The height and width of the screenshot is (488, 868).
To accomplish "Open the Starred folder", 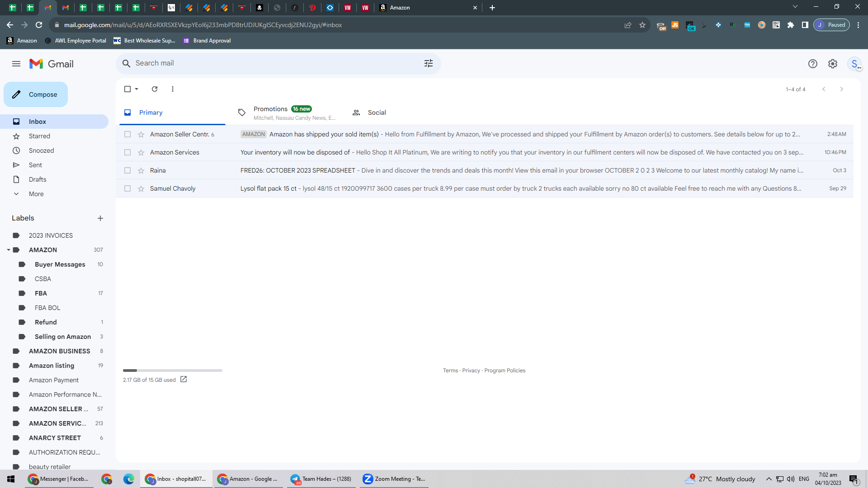I will pyautogui.click(x=54, y=136).
